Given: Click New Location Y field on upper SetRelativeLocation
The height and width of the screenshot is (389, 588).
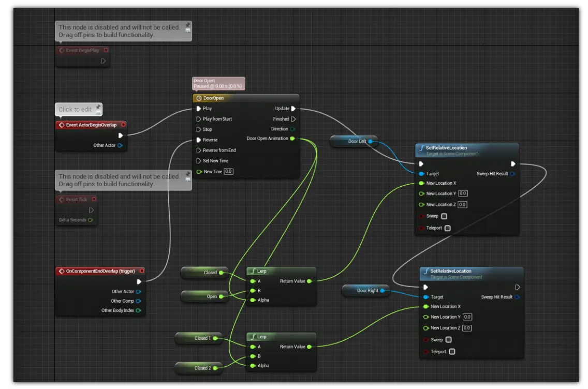Looking at the screenshot, I should coord(463,193).
